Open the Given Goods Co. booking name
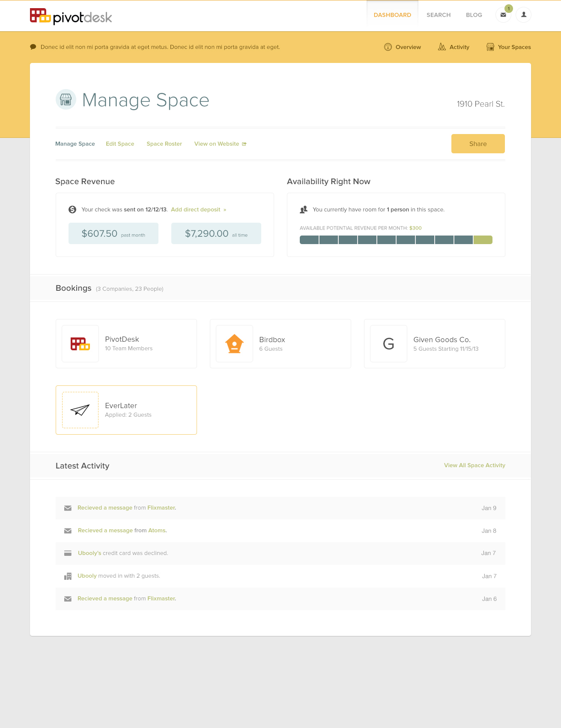Screen dimensions: 561x728 (442, 340)
